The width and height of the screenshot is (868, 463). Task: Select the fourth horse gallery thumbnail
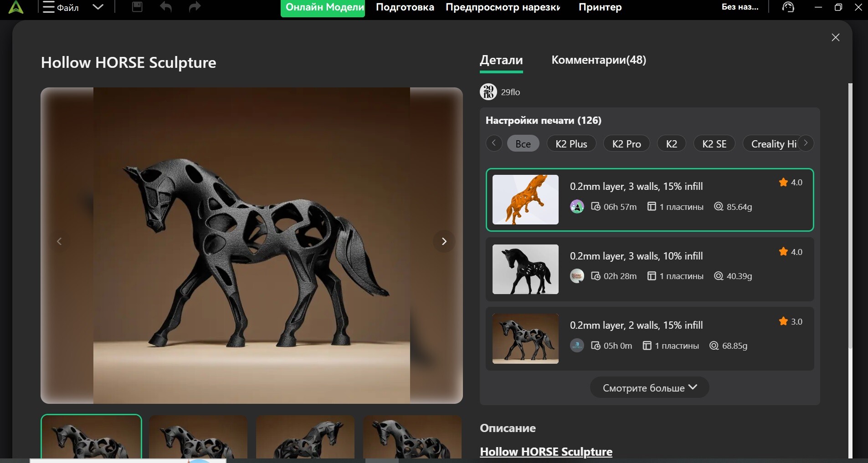[x=412, y=437]
